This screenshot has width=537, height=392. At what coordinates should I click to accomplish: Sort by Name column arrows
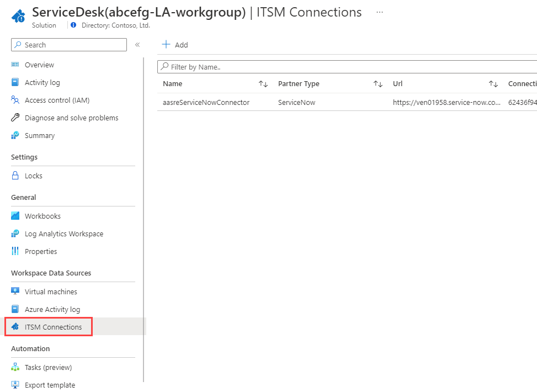pos(263,83)
